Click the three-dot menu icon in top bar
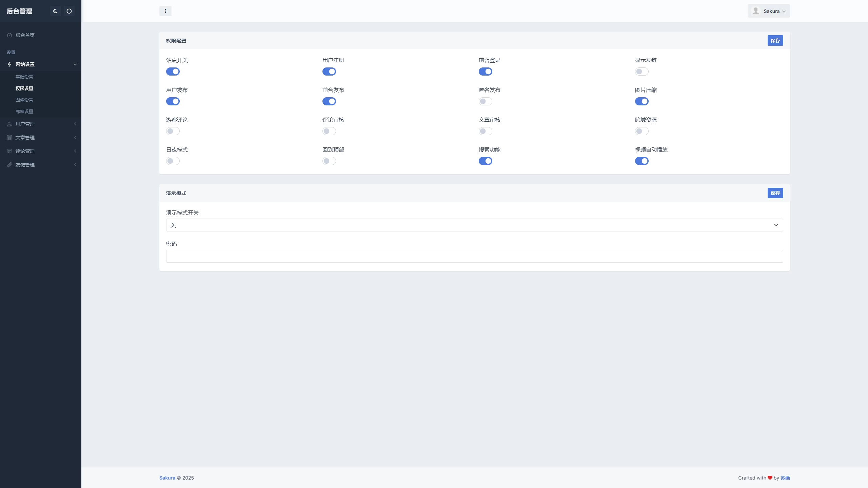 tap(165, 11)
